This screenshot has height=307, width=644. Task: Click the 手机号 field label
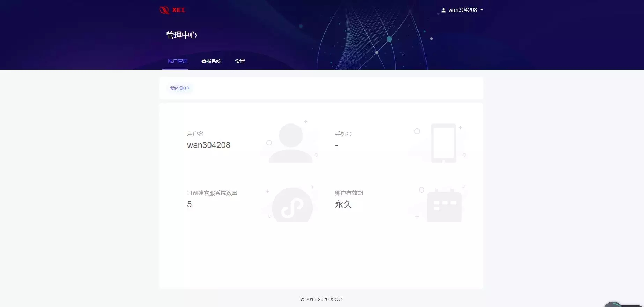pyautogui.click(x=343, y=134)
